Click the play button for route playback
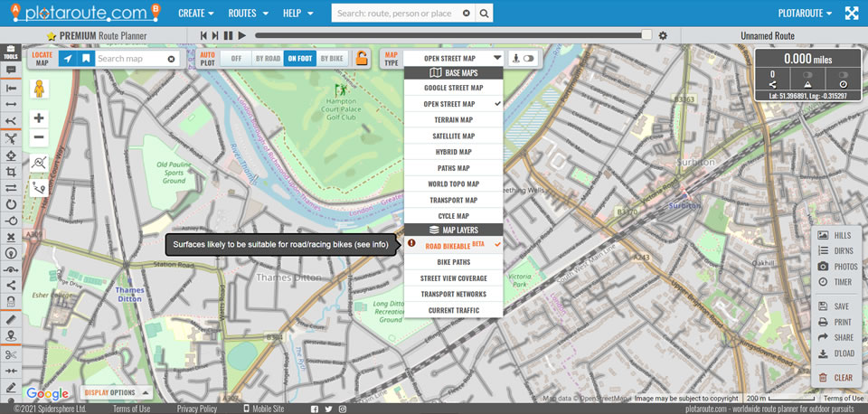The height and width of the screenshot is (414, 868). (x=242, y=35)
